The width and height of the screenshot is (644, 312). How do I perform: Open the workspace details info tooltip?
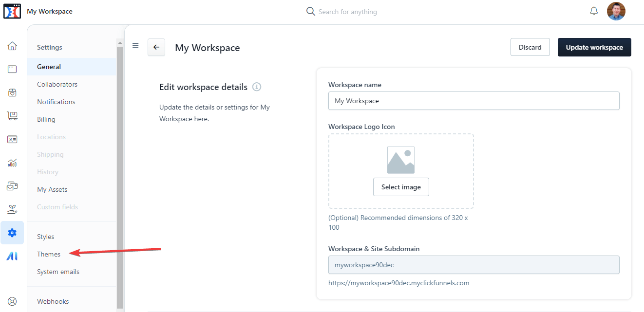click(257, 87)
